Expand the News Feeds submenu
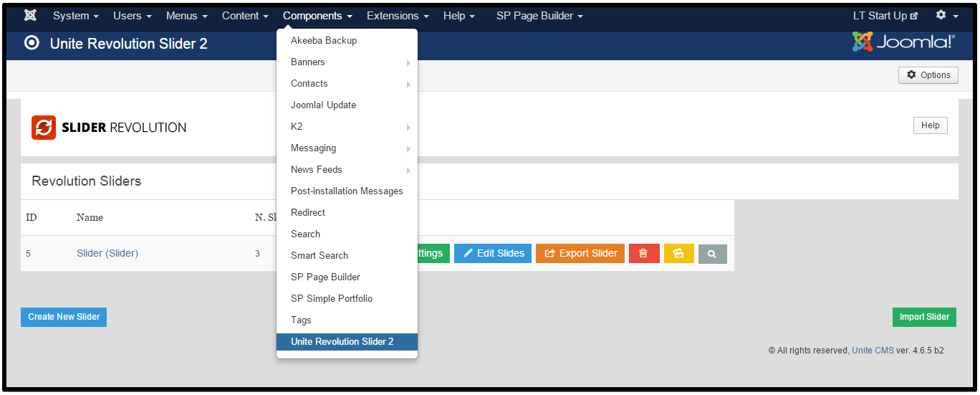 (x=347, y=170)
